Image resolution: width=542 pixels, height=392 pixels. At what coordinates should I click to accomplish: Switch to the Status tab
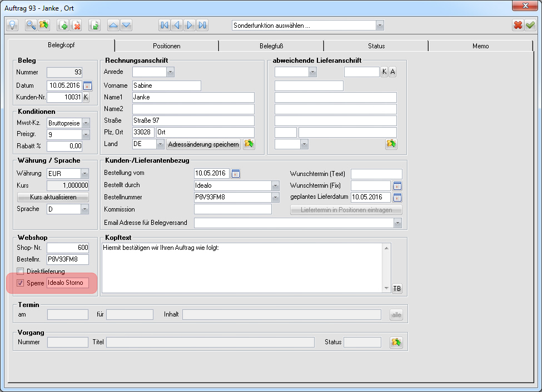point(376,46)
